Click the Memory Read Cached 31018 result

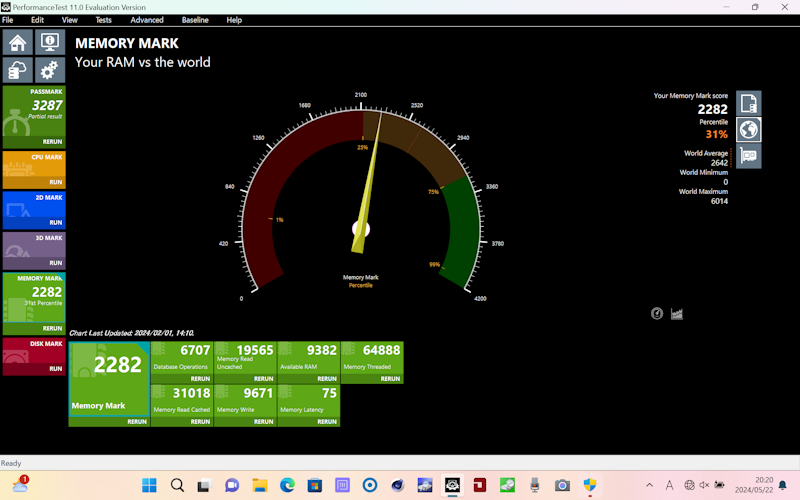(x=182, y=401)
